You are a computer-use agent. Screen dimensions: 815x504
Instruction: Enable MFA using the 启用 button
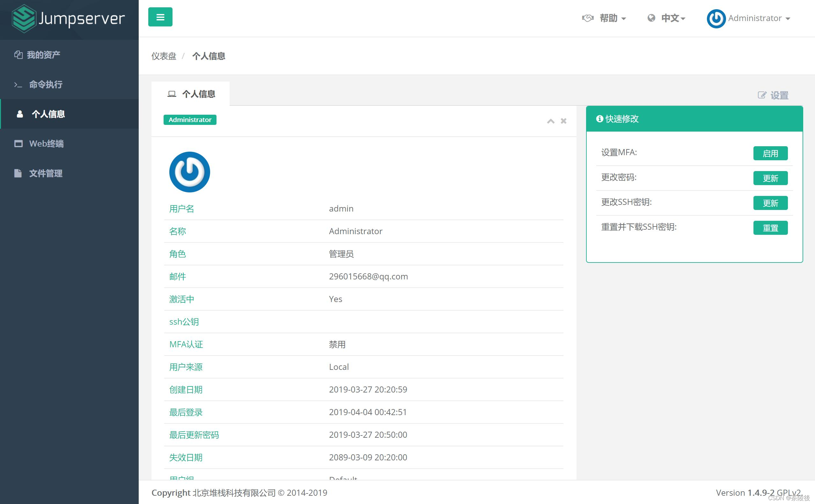770,153
